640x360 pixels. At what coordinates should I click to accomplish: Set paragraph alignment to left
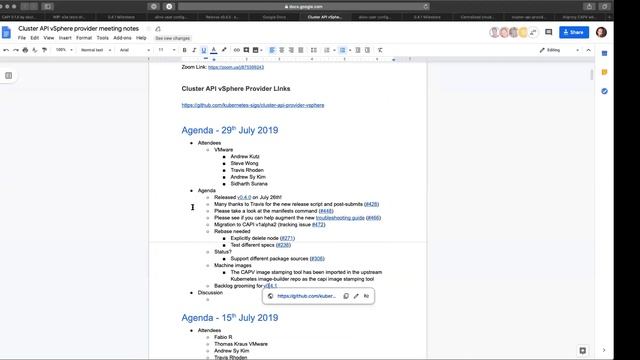[x=272, y=50]
